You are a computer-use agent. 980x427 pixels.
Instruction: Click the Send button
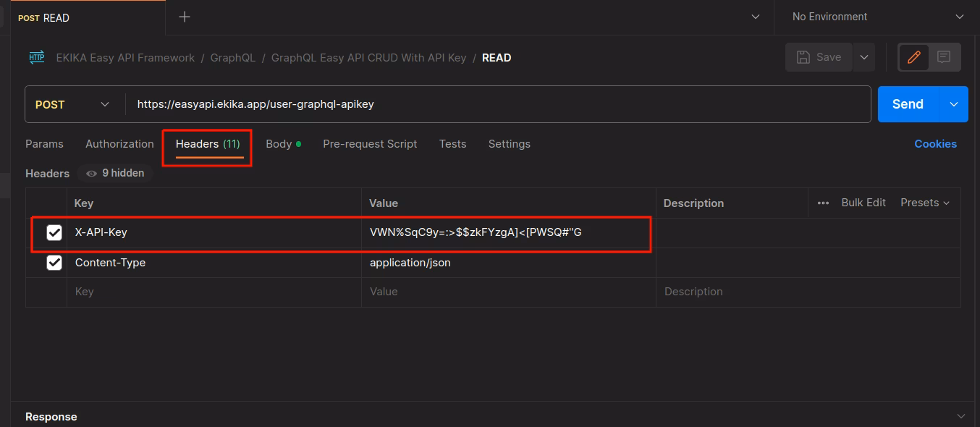[908, 104]
